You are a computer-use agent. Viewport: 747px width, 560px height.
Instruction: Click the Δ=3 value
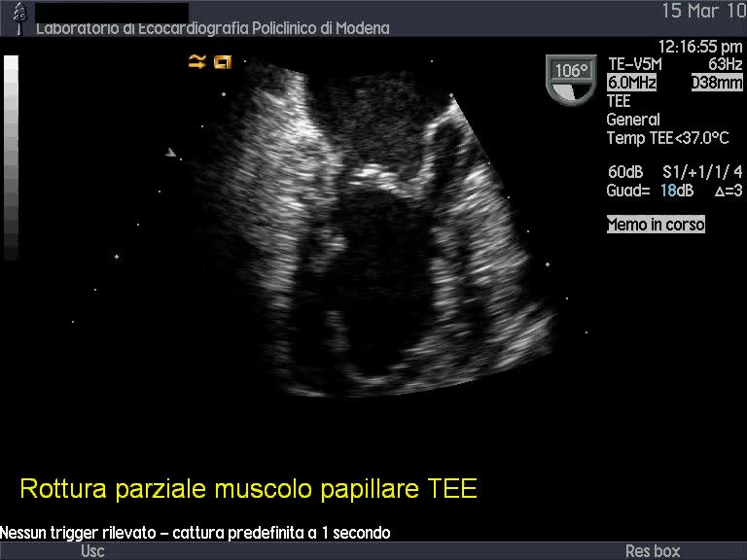[x=729, y=191]
